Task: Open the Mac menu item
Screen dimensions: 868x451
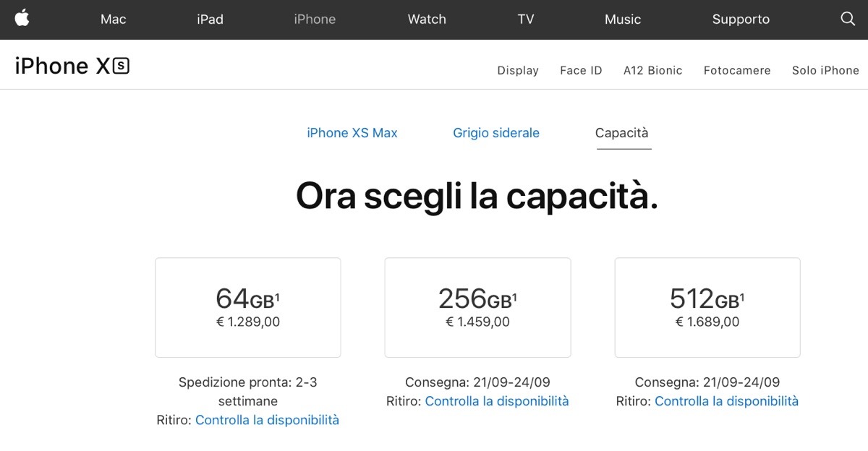Action: [113, 20]
